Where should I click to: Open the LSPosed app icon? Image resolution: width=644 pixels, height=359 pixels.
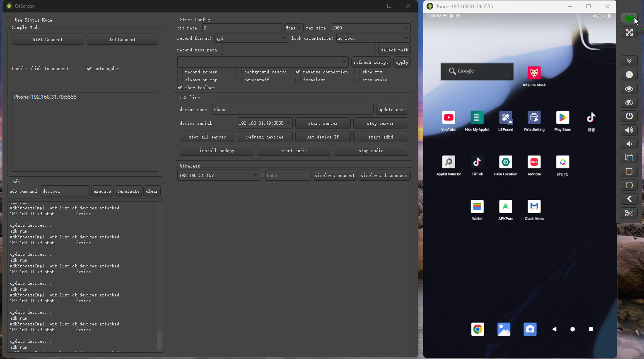point(506,118)
